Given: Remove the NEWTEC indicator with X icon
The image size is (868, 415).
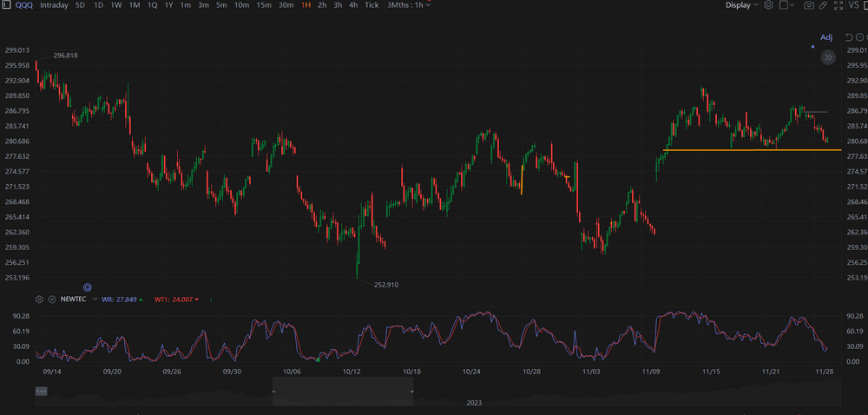Looking at the screenshot, I should 50,299.
